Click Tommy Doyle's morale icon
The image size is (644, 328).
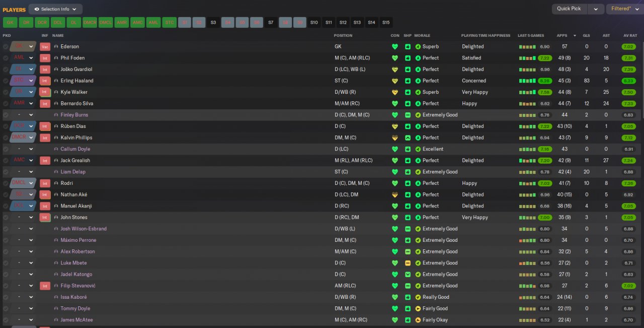tap(418, 308)
